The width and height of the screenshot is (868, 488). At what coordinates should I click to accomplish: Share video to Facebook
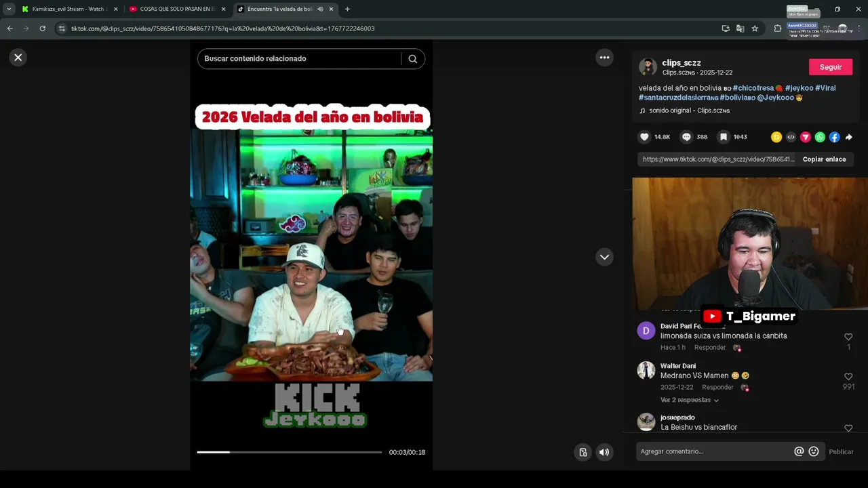click(x=834, y=137)
